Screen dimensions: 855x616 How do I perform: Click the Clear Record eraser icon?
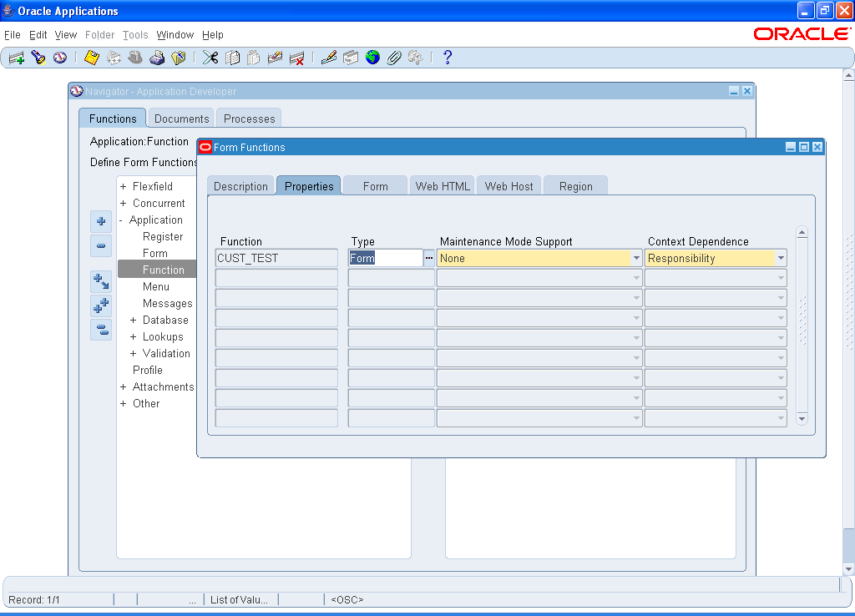(x=275, y=58)
